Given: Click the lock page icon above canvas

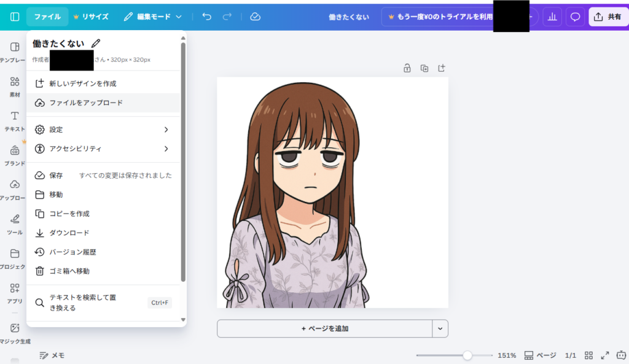Looking at the screenshot, I should 407,68.
